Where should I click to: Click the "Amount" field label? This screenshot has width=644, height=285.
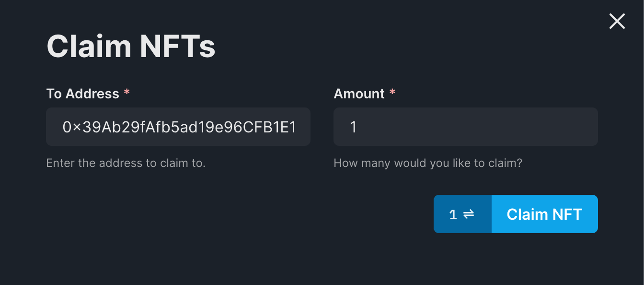pyautogui.click(x=359, y=94)
